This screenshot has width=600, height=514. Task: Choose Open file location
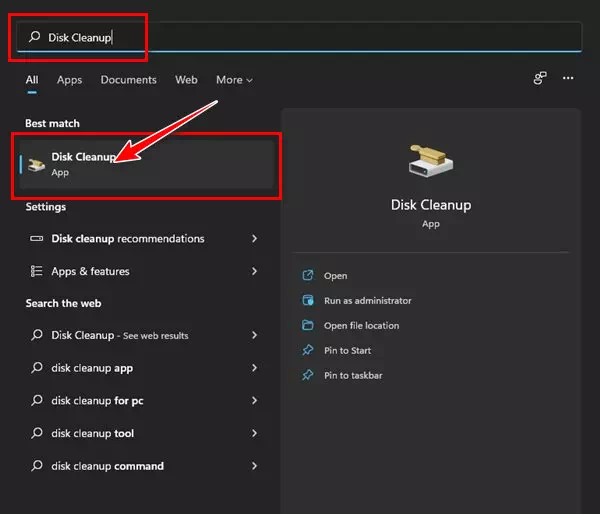[x=361, y=326]
